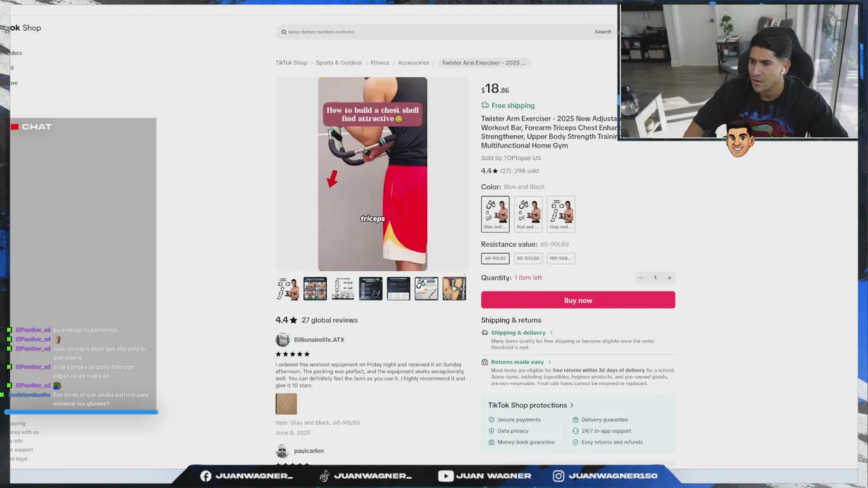Click the Facebook icon in the overlay bar
Image resolution: width=868 pixels, height=488 pixels.
click(205, 476)
